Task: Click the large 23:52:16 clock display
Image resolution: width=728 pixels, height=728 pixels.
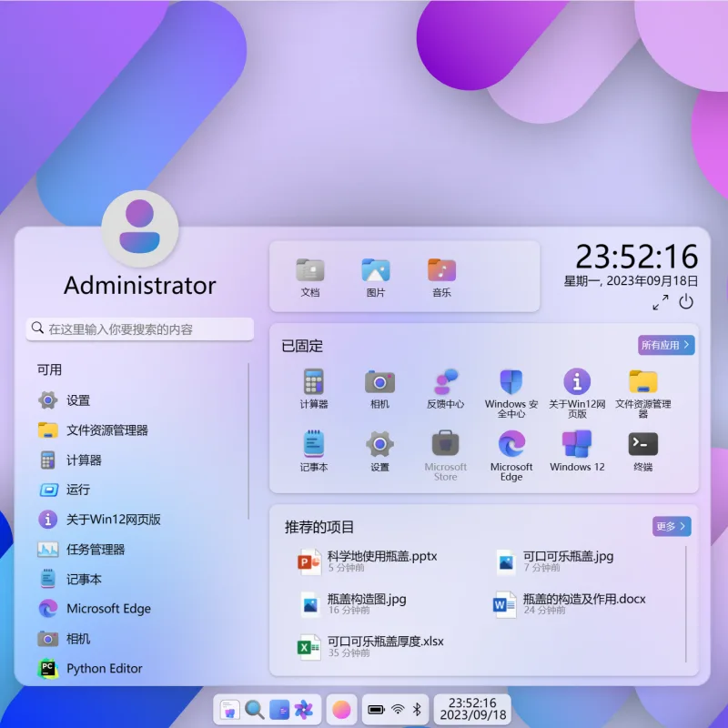Action: click(x=636, y=257)
